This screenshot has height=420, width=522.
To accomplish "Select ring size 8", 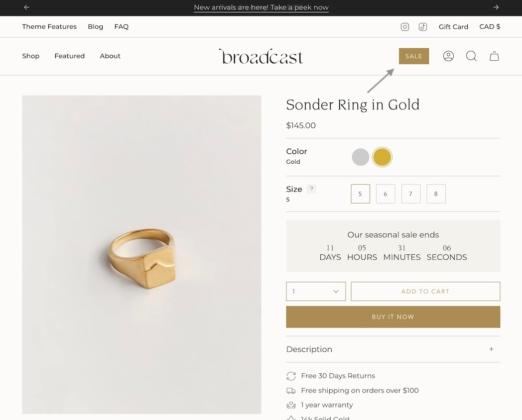I will (x=436, y=194).
